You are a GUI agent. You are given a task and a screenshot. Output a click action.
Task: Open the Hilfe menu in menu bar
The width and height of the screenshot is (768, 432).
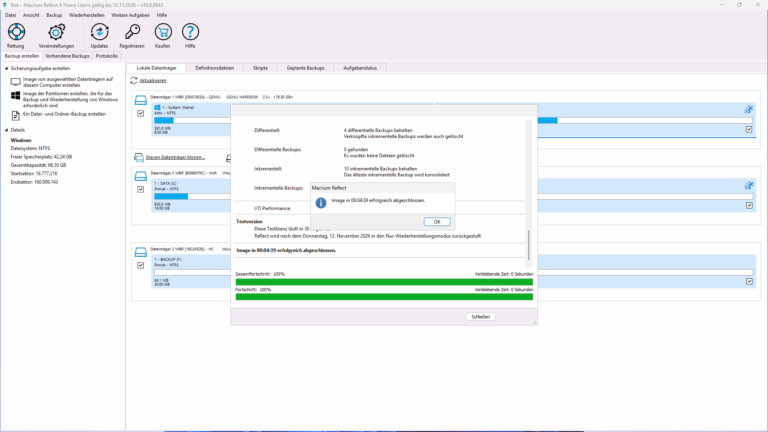coord(162,15)
